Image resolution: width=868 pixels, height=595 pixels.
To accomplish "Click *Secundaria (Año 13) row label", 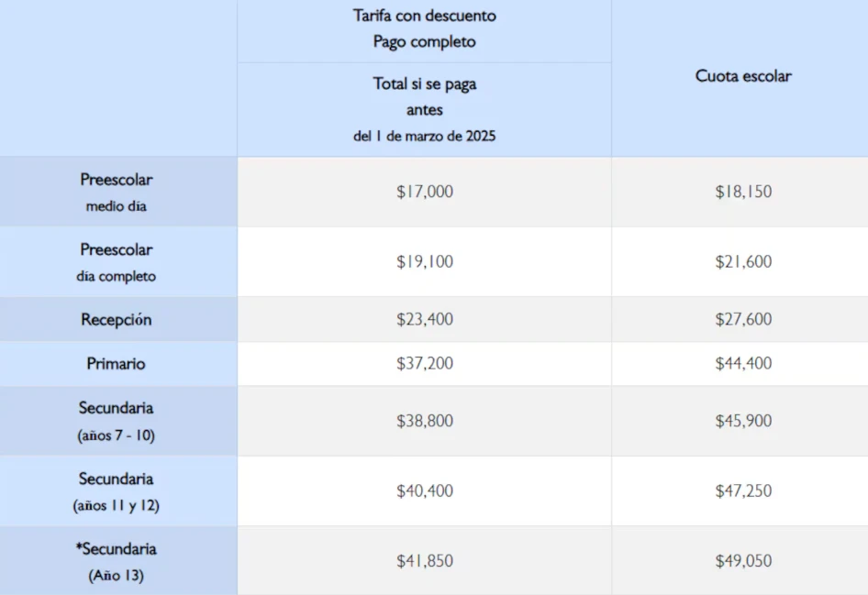I will (x=117, y=561).
